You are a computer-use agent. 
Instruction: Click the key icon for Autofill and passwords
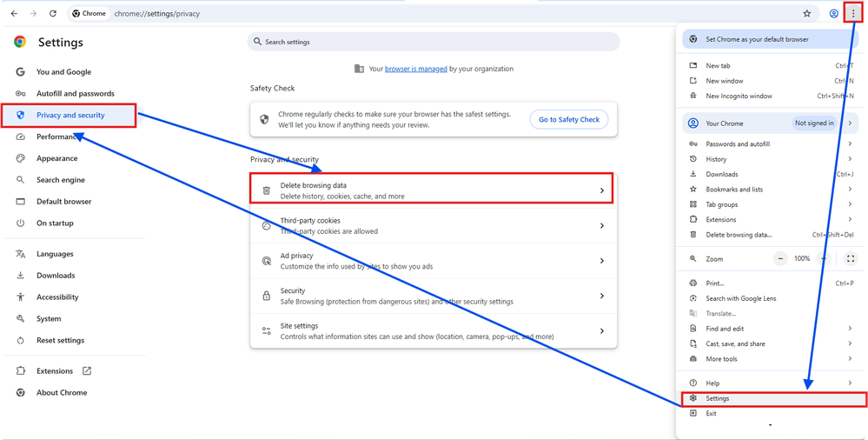pyautogui.click(x=21, y=94)
